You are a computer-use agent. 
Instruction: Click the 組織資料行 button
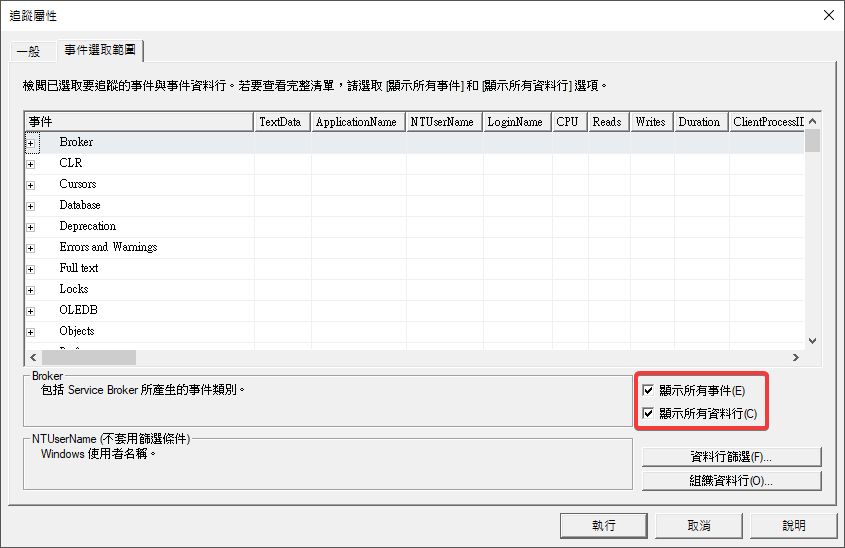click(731, 481)
